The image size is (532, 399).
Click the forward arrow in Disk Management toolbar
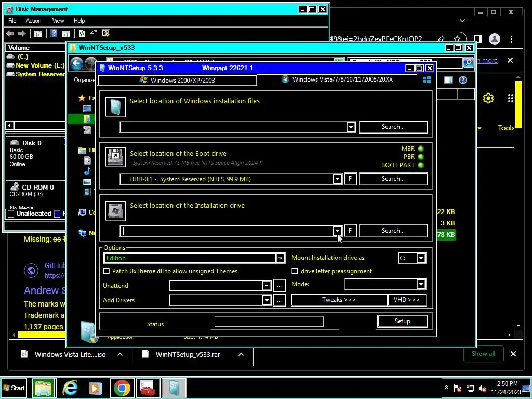22,33
